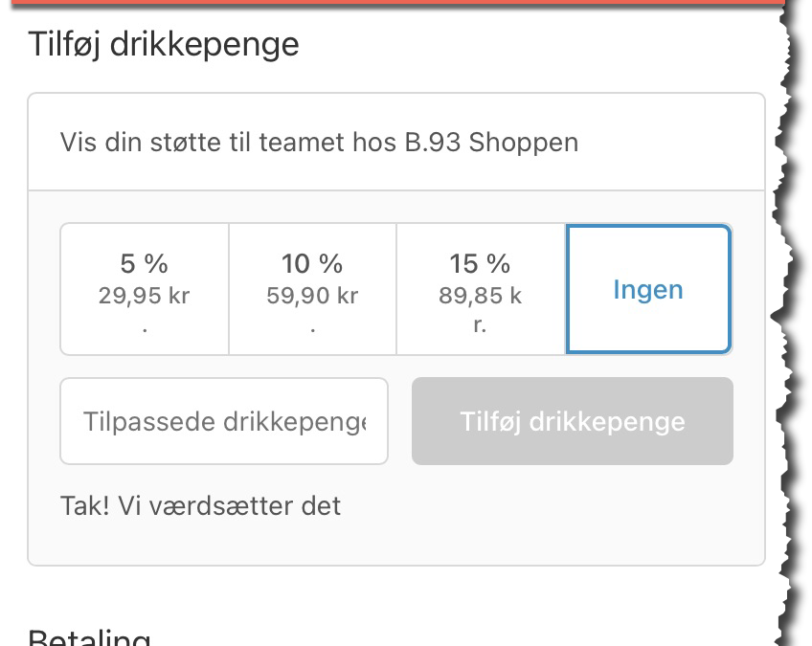
Task: Click the Betaling section heading
Action: 89,637
